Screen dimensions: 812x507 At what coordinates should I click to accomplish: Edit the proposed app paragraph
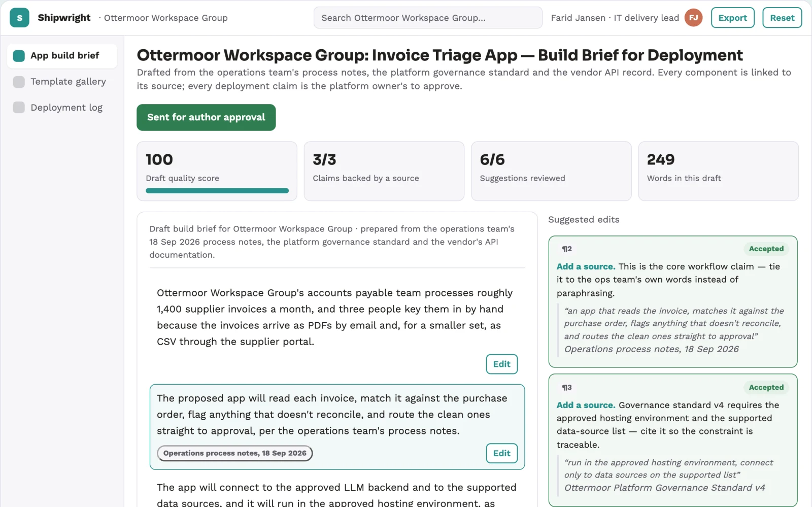pyautogui.click(x=501, y=453)
